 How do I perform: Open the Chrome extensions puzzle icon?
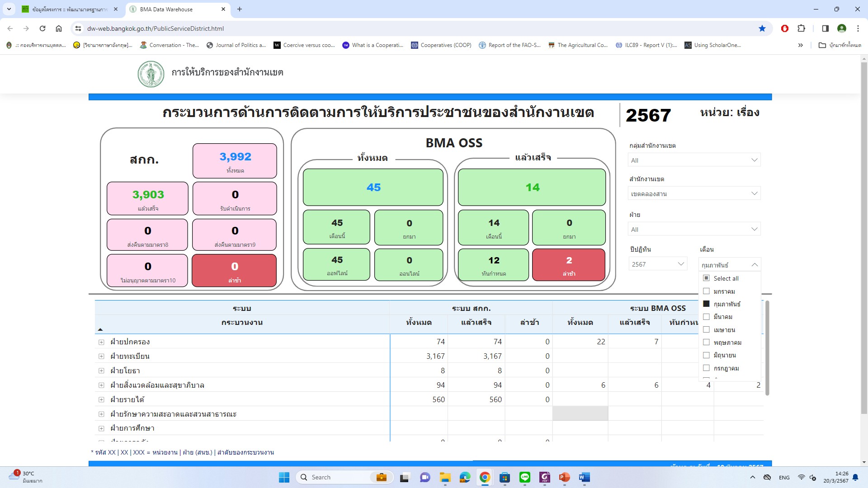(801, 28)
